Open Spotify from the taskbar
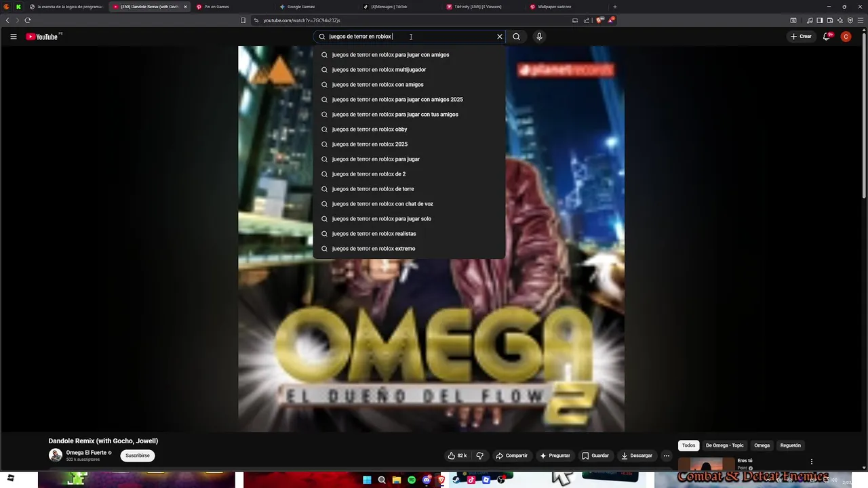Viewport: 868px width, 488px height. [x=412, y=480]
